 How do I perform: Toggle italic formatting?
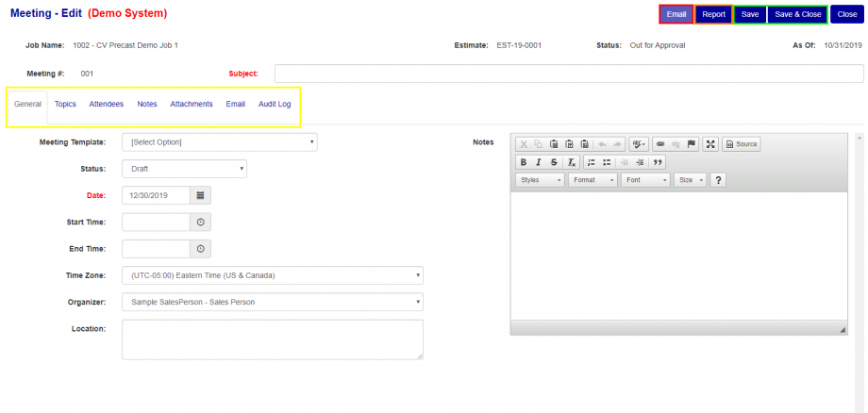(538, 162)
